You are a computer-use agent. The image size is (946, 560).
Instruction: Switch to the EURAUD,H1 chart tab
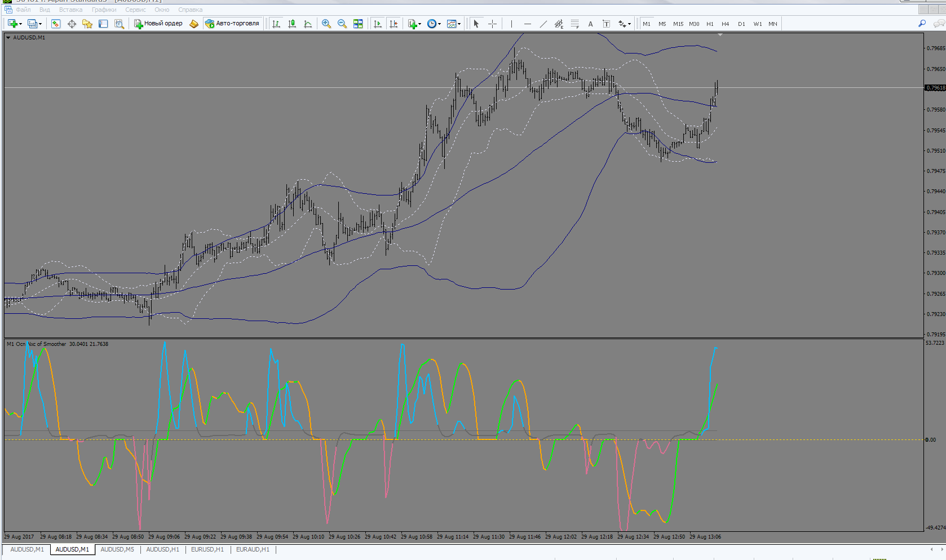point(253,549)
